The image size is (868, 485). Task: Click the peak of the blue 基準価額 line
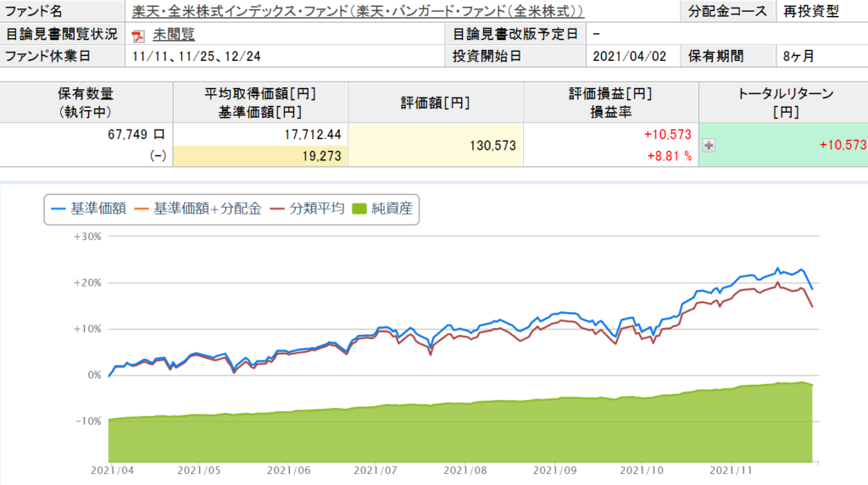click(x=777, y=269)
